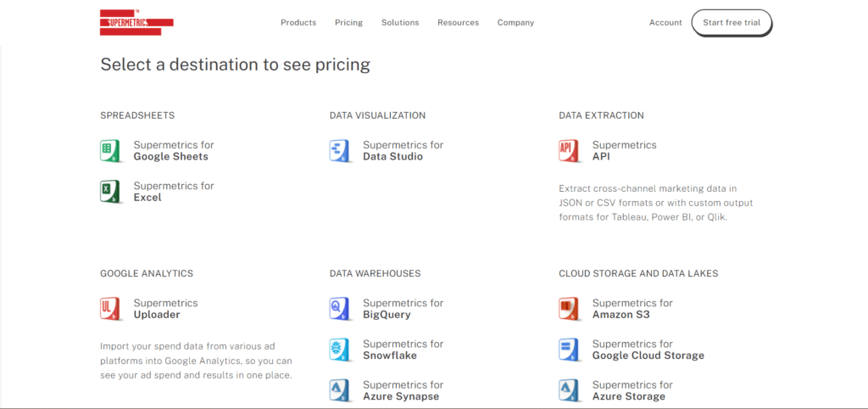Open the Company menu

pyautogui.click(x=516, y=23)
